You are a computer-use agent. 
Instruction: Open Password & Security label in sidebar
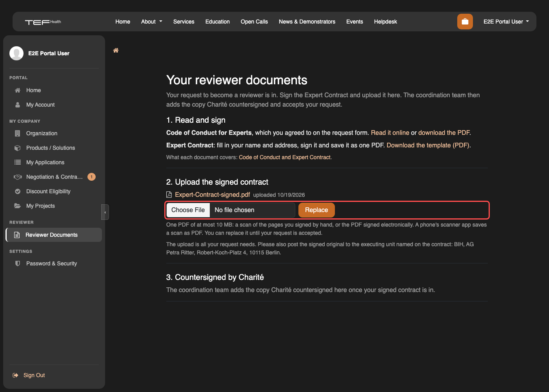coord(51,263)
